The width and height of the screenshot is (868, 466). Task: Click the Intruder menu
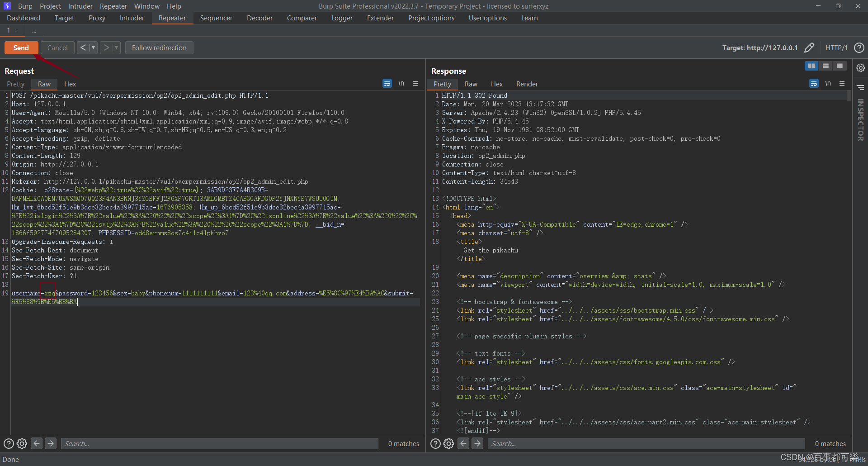click(x=80, y=6)
